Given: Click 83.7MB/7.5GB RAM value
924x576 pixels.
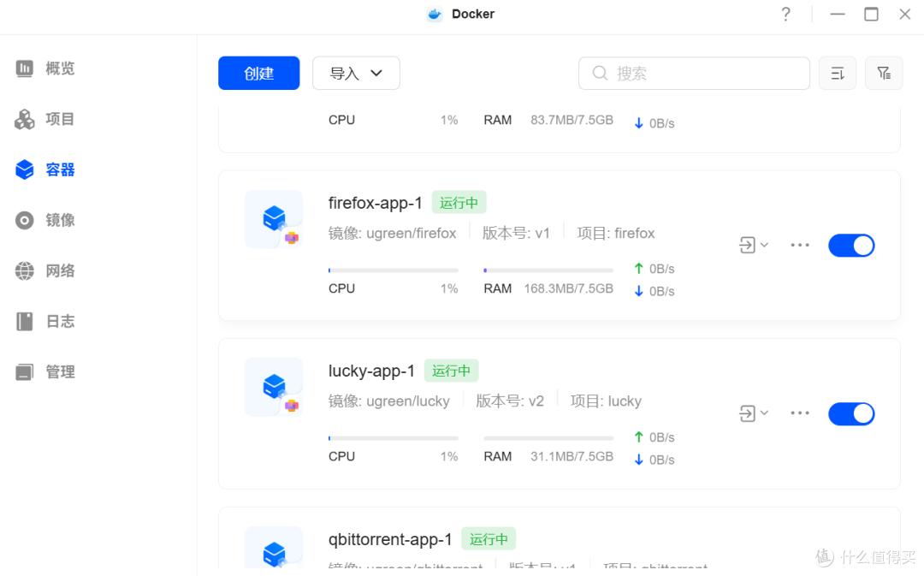Looking at the screenshot, I should pyautogui.click(x=572, y=121).
